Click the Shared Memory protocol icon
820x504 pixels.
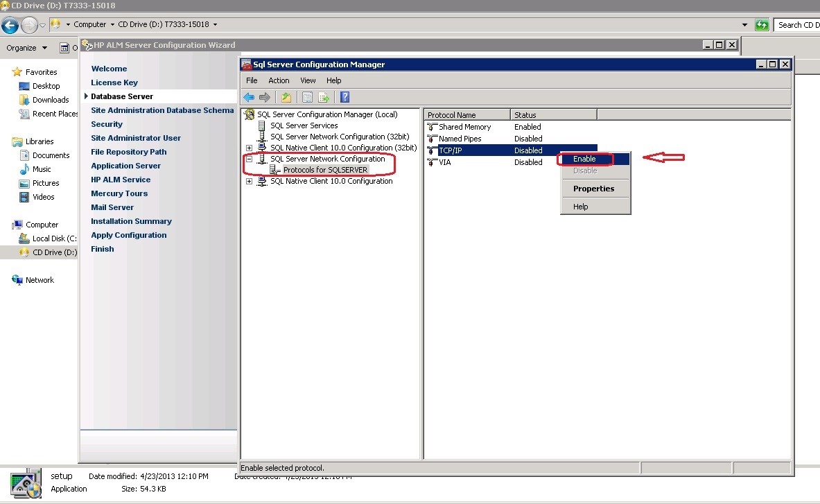pyautogui.click(x=432, y=127)
